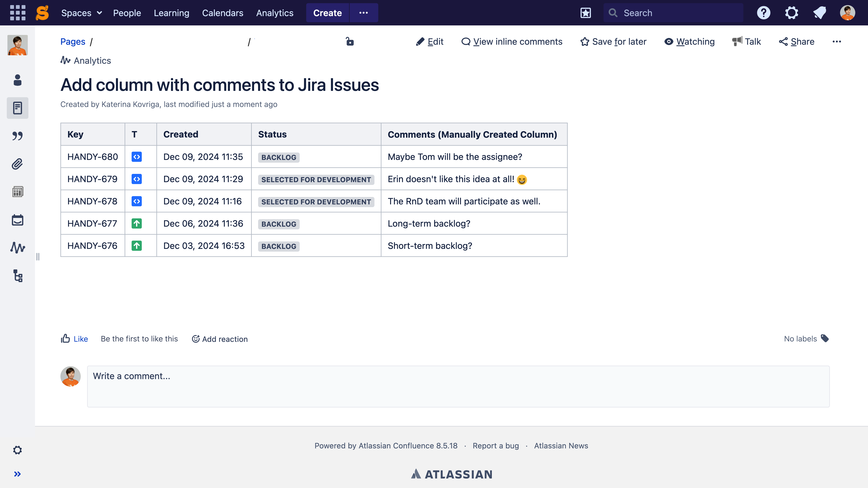The image size is (868, 488).
Task: Open the people icon in sidebar
Action: [x=18, y=80]
